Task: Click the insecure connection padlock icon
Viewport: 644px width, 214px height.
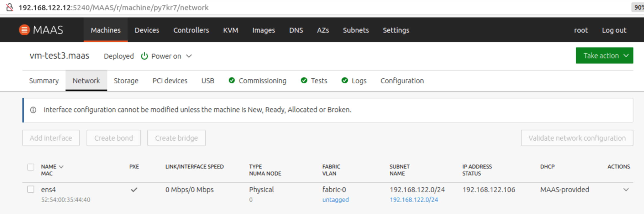Action: click(9, 7)
